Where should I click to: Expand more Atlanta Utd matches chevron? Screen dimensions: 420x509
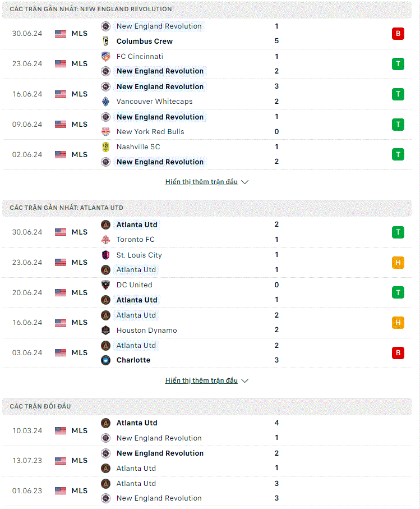pos(245,381)
